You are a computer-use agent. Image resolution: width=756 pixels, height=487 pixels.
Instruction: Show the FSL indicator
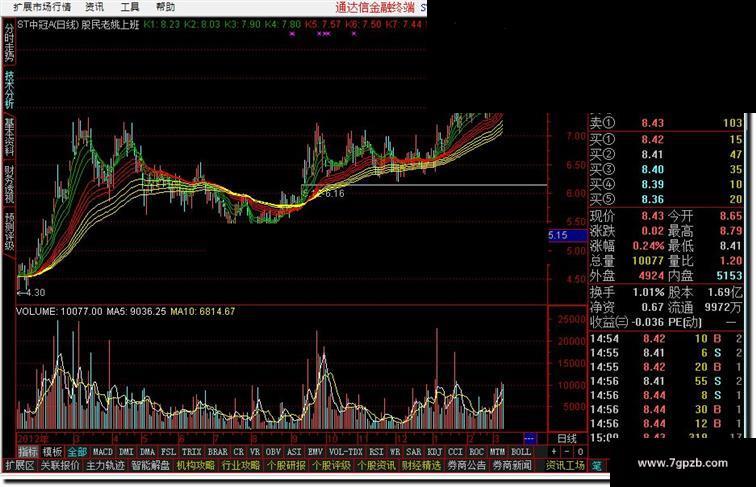coord(168,452)
